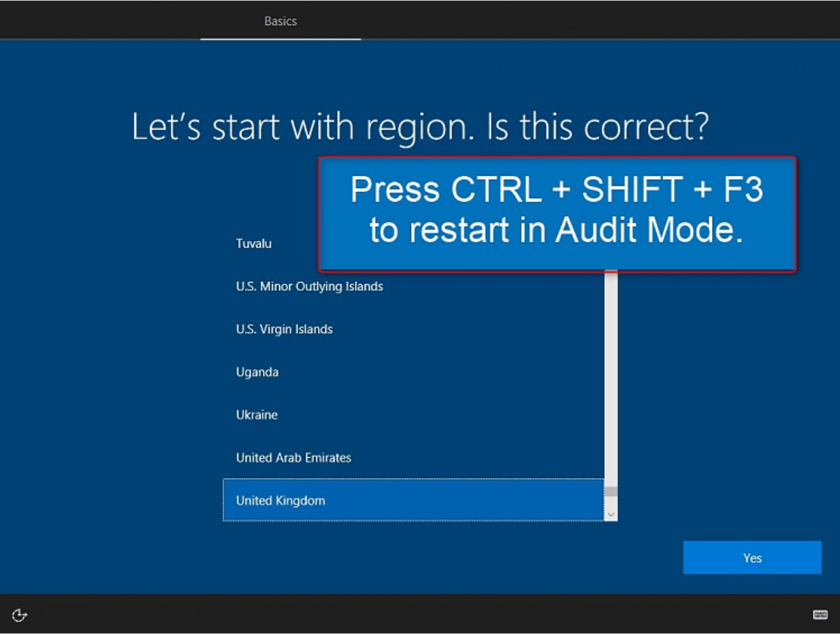Open the Ease of Access menu
This screenshot has height=634, width=840.
point(18,614)
